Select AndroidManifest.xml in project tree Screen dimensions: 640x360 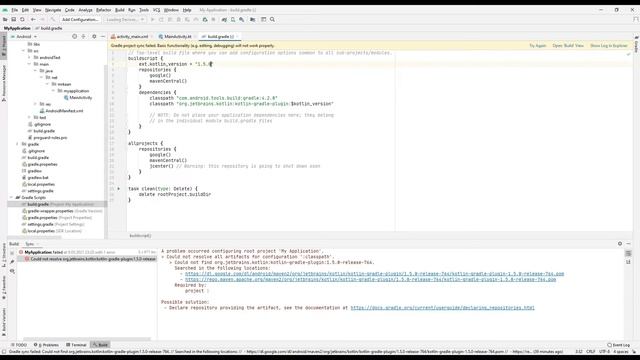pyautogui.click(x=62, y=111)
